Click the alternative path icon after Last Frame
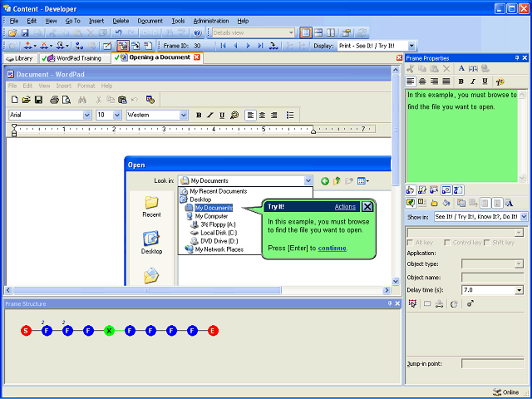The image size is (532, 399). click(273, 46)
